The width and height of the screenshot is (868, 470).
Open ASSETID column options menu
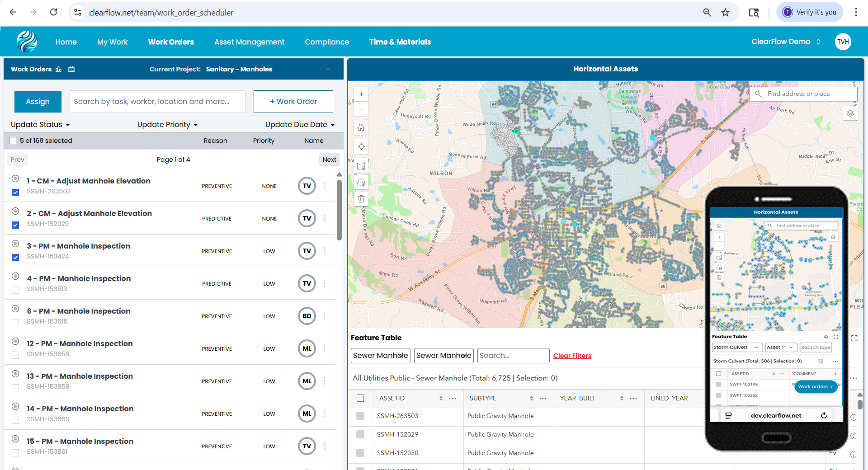point(453,398)
